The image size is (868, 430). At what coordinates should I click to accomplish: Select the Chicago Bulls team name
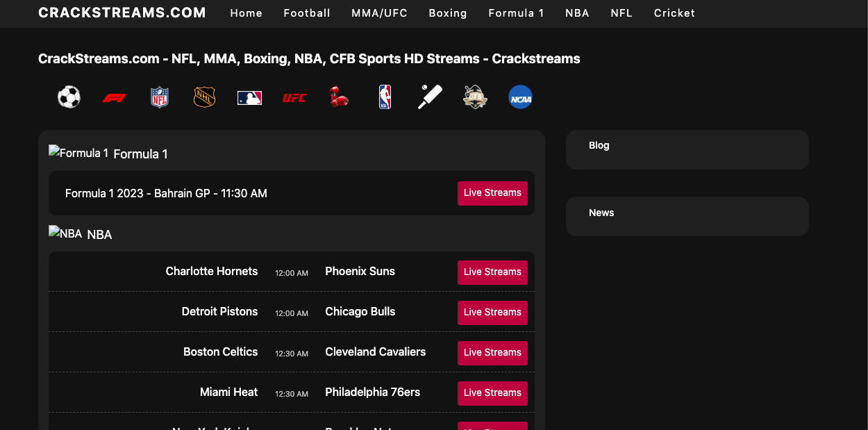click(360, 311)
